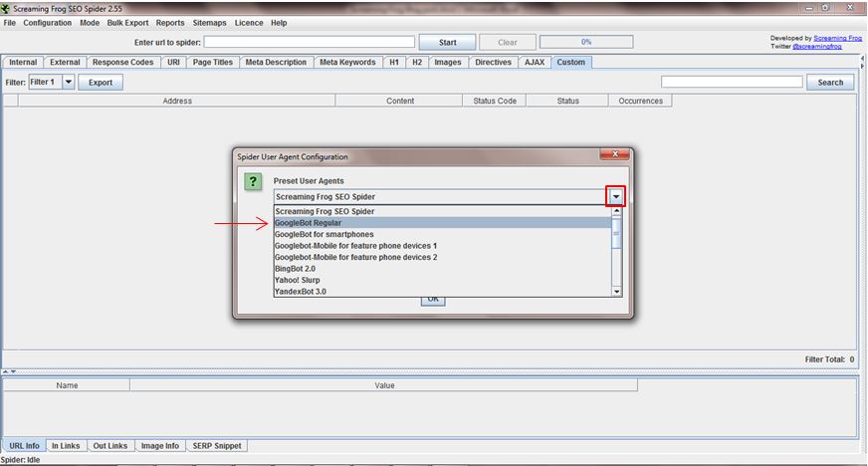Screen dimensions: 868x466
Task: Switch to the Internal tab
Action: pyautogui.click(x=23, y=62)
